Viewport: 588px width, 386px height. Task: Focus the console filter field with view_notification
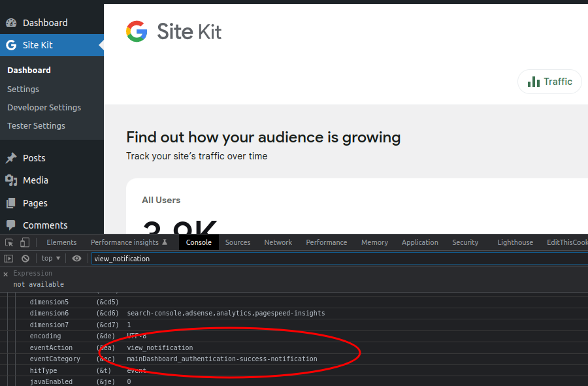coord(339,259)
